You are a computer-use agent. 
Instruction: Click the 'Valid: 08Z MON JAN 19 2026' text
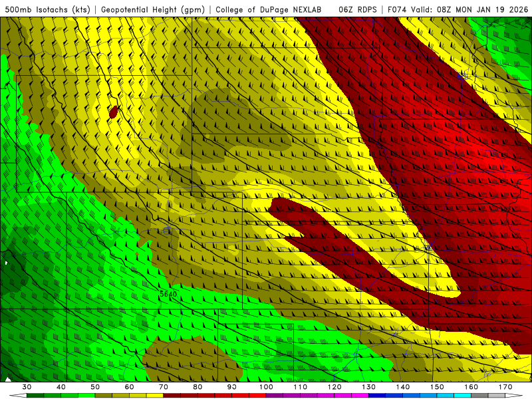[469, 9]
